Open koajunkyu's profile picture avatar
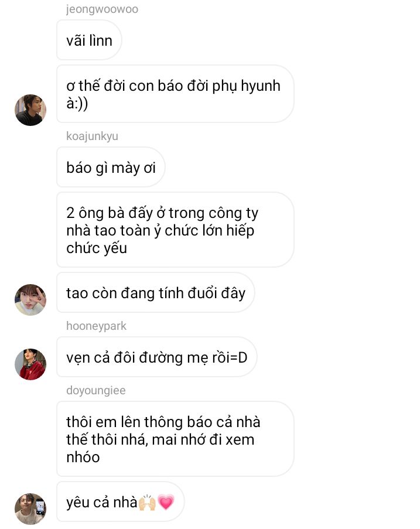The height and width of the screenshot is (529, 420). click(x=30, y=110)
